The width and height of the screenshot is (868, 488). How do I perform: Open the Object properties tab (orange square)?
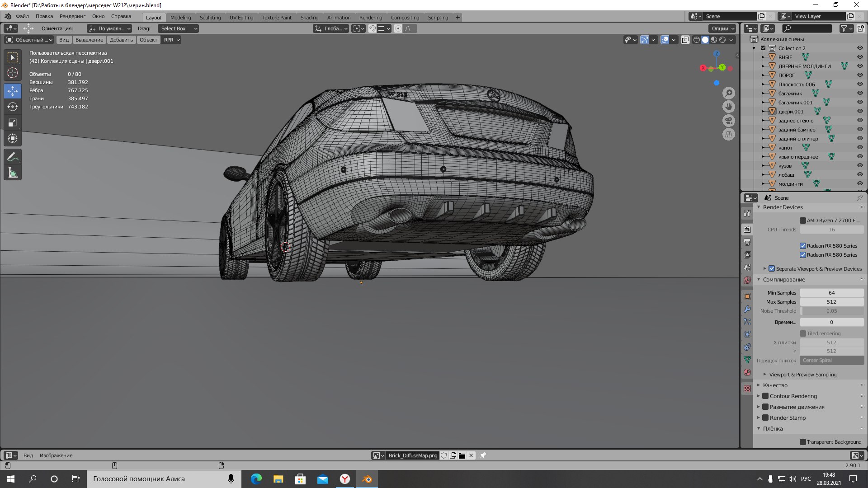(x=747, y=296)
